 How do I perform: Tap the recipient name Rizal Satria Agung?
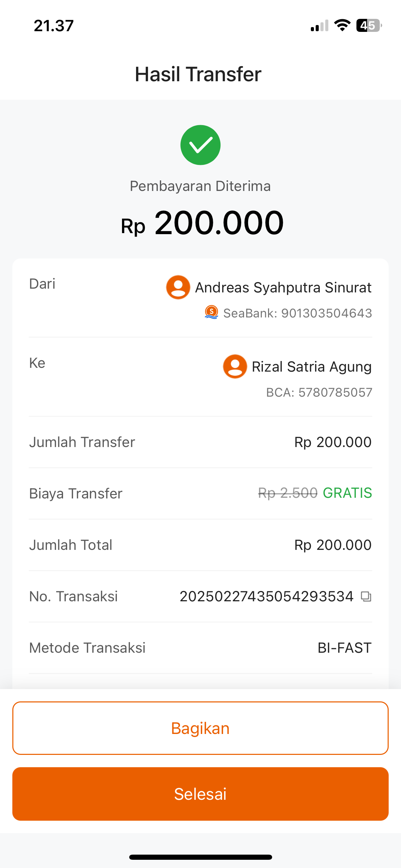click(312, 367)
